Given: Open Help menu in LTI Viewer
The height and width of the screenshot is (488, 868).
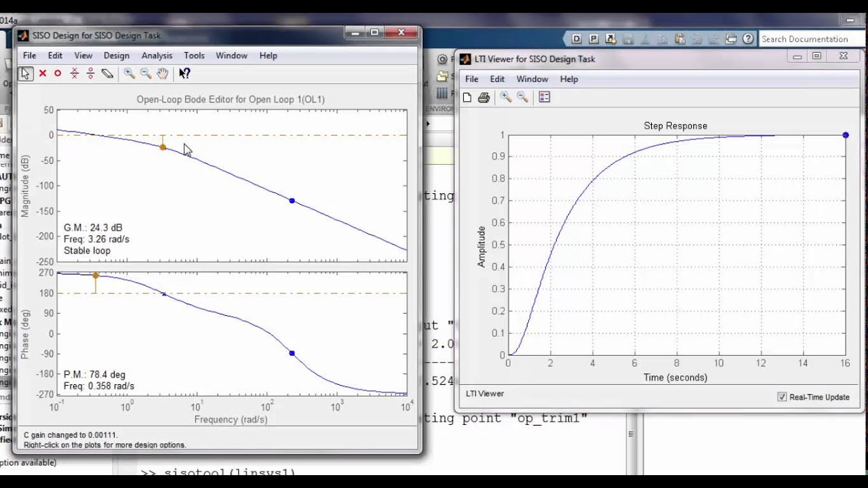Looking at the screenshot, I should click(x=569, y=79).
